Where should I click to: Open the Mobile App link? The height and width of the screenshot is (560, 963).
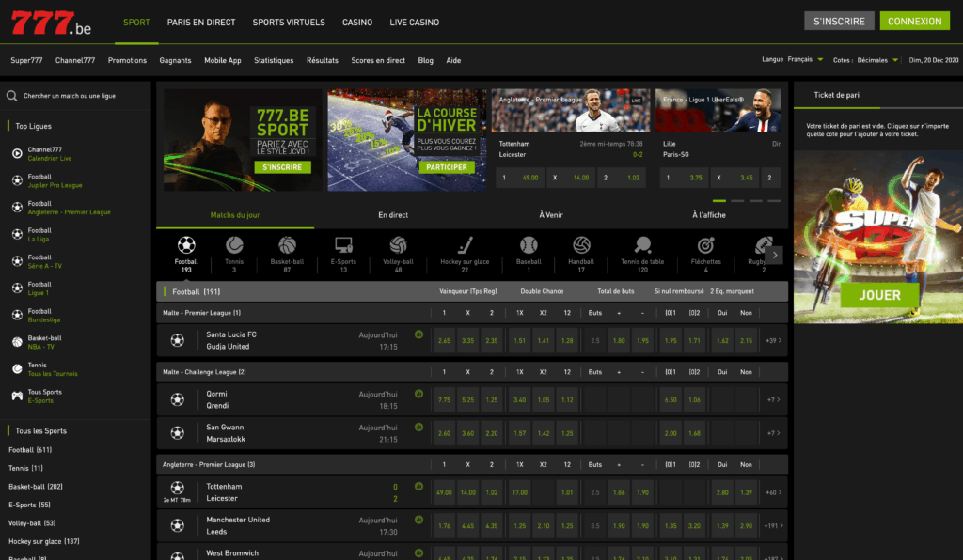(222, 61)
